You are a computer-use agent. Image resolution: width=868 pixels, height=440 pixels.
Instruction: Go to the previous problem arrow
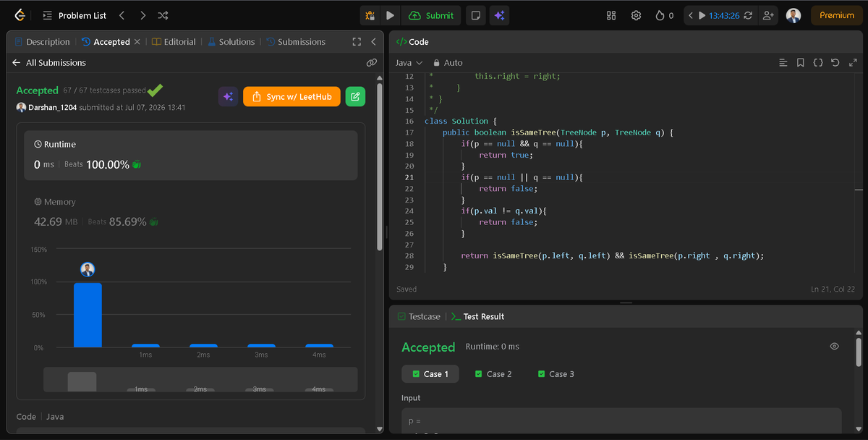tap(122, 15)
